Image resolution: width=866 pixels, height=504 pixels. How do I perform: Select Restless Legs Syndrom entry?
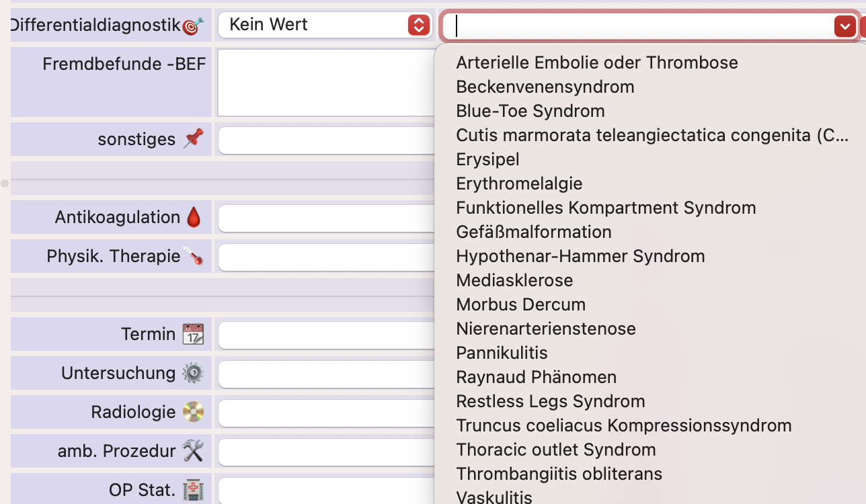[x=550, y=401]
